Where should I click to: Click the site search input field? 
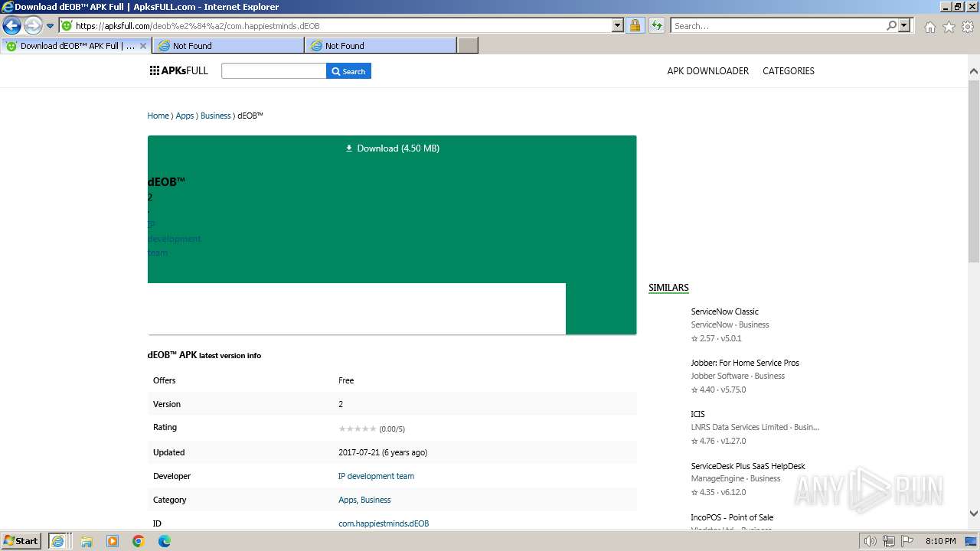pyautogui.click(x=273, y=71)
